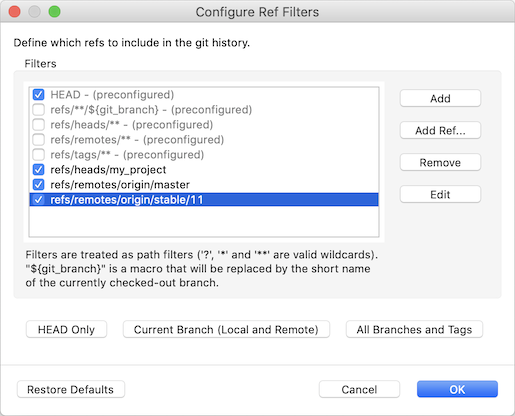The image size is (515, 416).
Task: Tick the refs/tags/** filter checkbox
Action: click(38, 155)
